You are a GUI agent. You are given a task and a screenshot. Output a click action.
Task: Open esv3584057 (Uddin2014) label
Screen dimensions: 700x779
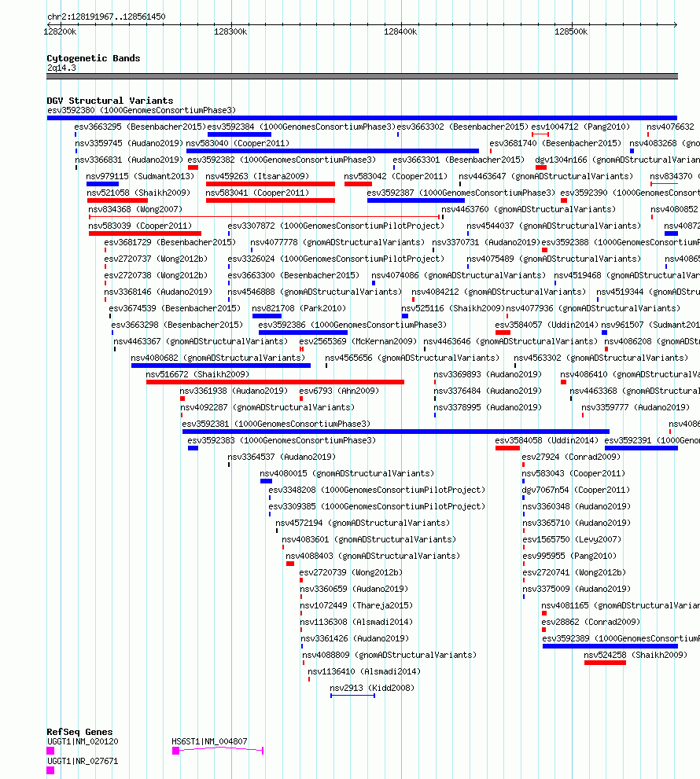(547, 325)
